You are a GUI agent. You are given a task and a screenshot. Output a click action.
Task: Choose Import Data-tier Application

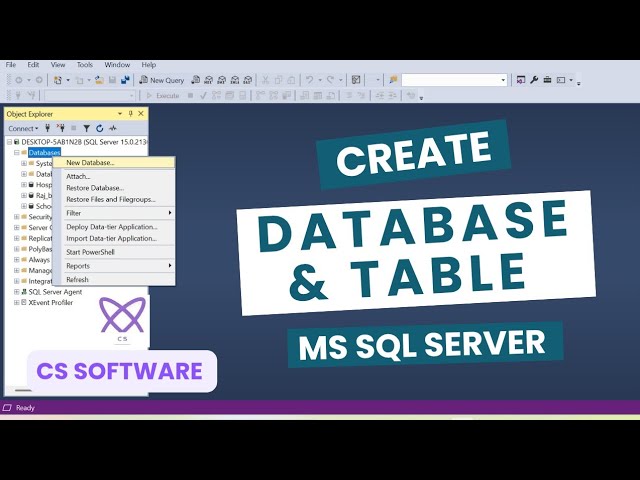coord(114,238)
